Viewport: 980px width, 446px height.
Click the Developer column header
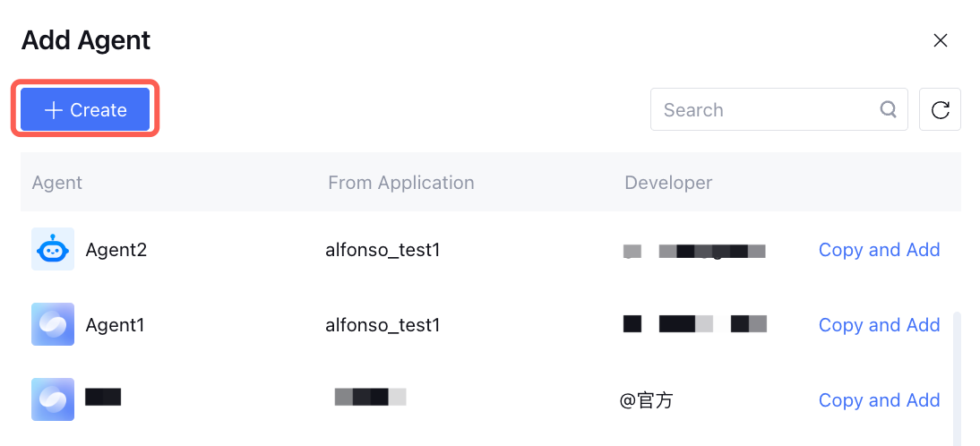point(668,183)
